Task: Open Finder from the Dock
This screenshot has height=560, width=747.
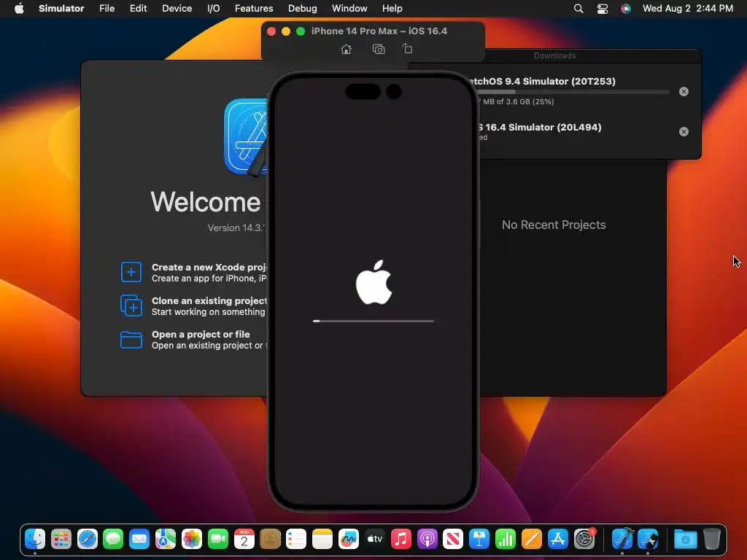Action: point(35,539)
